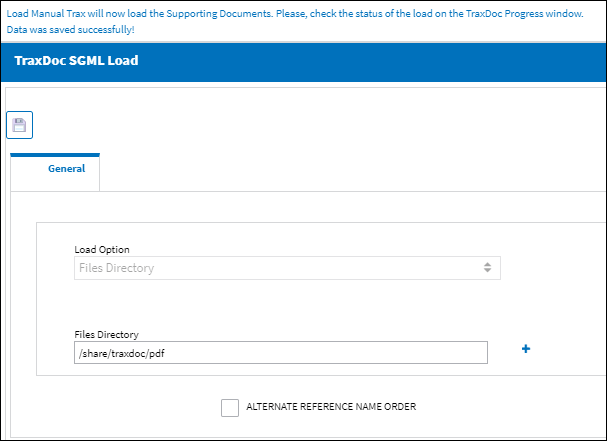Click the Save floppy disk icon
The width and height of the screenshot is (607, 441).
click(19, 125)
